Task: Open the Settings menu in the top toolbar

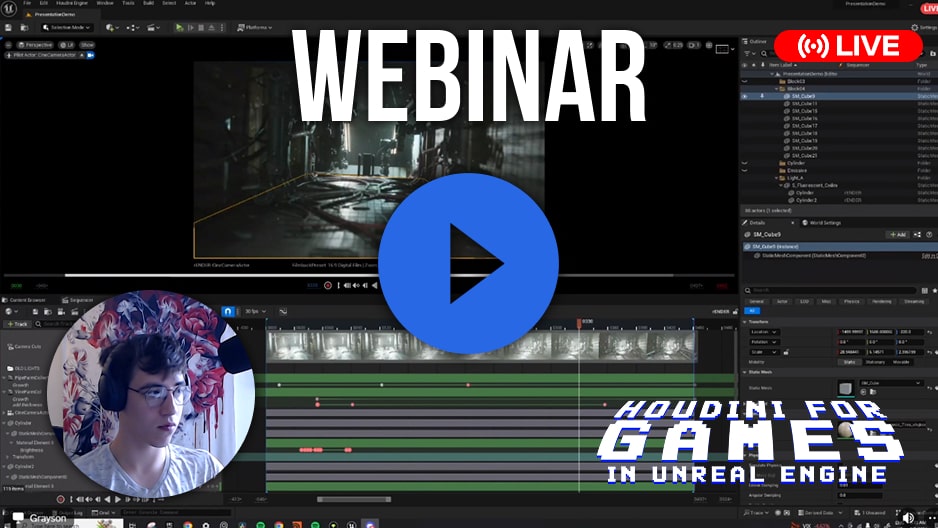Action: pyautogui.click(x=924, y=28)
